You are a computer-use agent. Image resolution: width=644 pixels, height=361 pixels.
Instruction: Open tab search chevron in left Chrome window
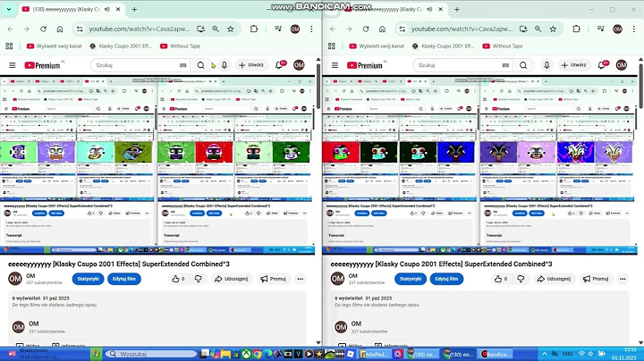9,9
